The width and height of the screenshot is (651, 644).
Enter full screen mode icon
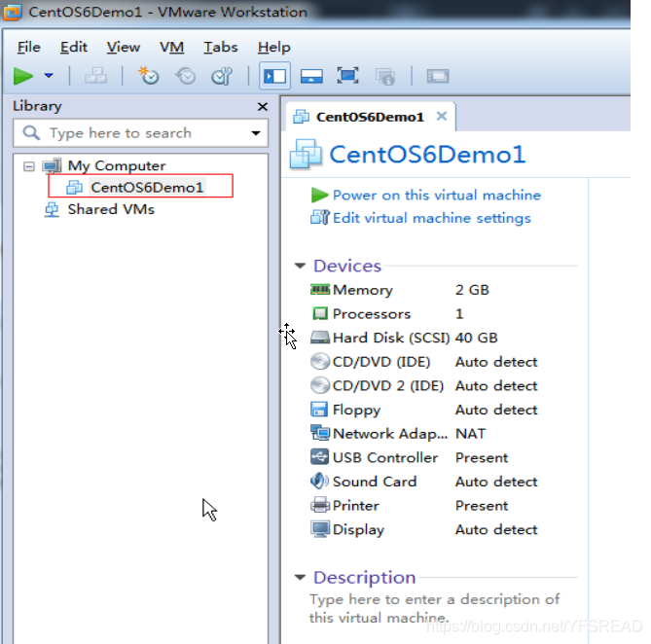coord(347,76)
